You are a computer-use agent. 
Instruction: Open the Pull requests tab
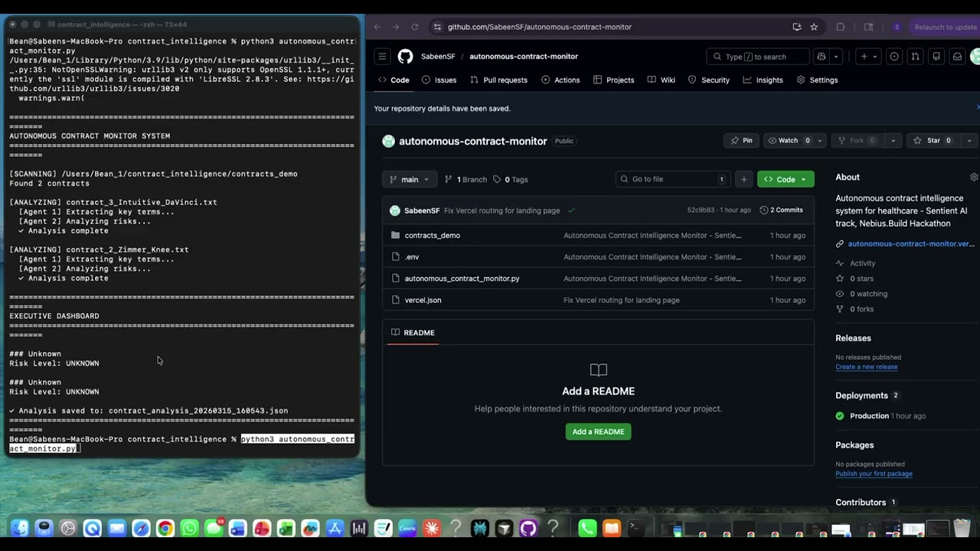498,80
